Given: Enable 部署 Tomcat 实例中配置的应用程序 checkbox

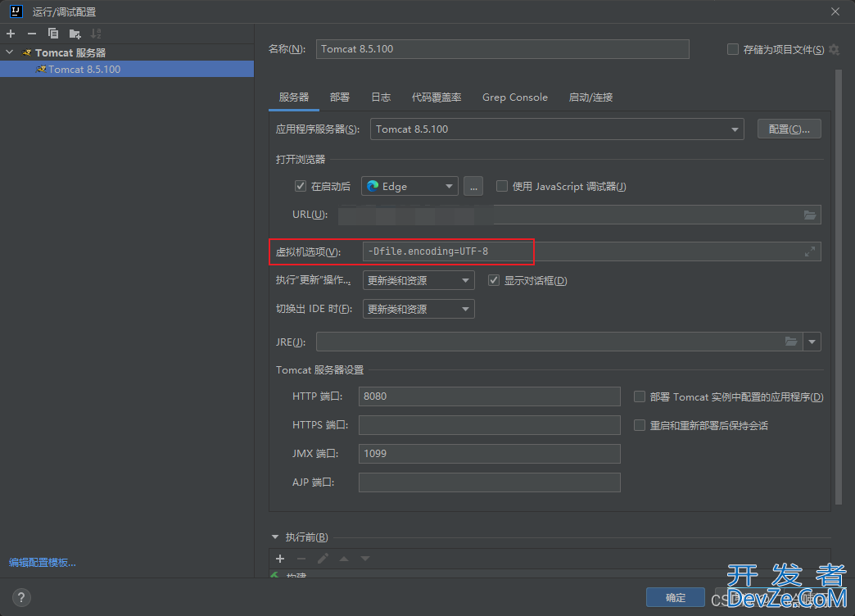Looking at the screenshot, I should (x=640, y=396).
